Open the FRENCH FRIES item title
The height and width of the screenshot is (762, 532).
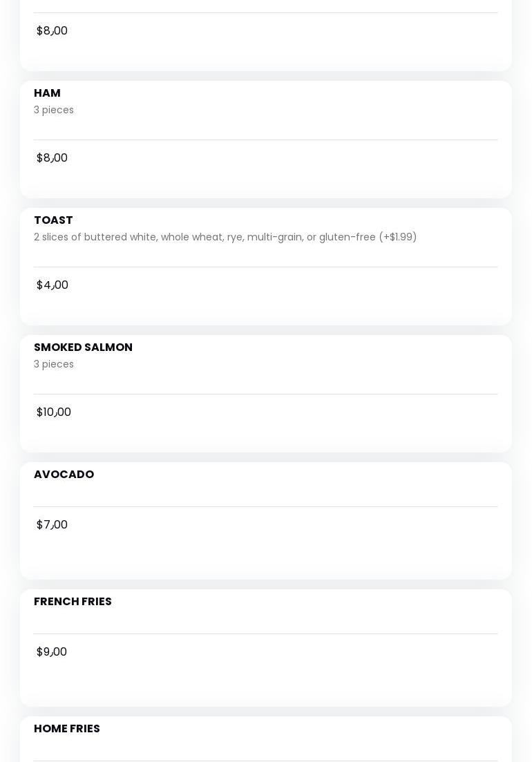pyautogui.click(x=73, y=602)
